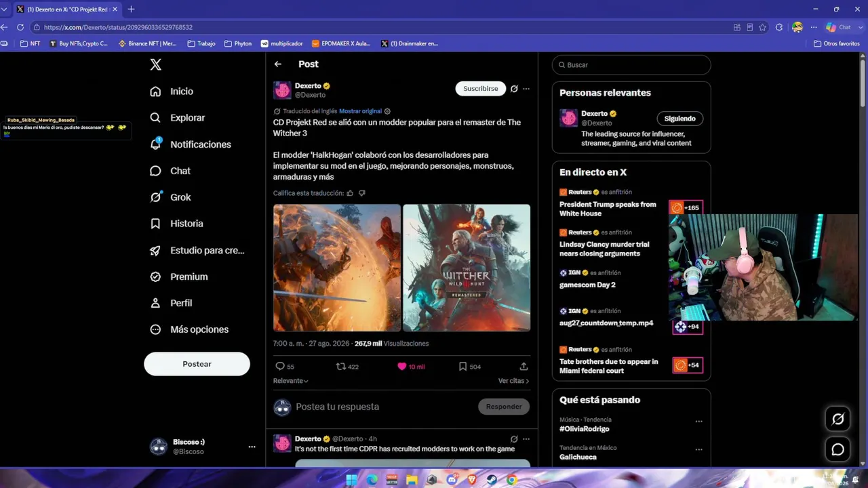The image size is (868, 488).
Task: Reload the page in the browser
Action: (x=20, y=27)
